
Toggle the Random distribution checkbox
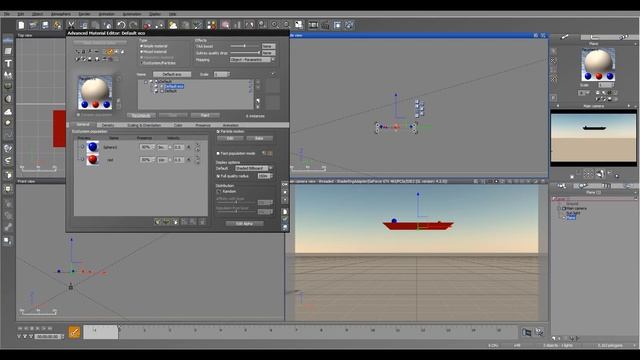(219, 191)
